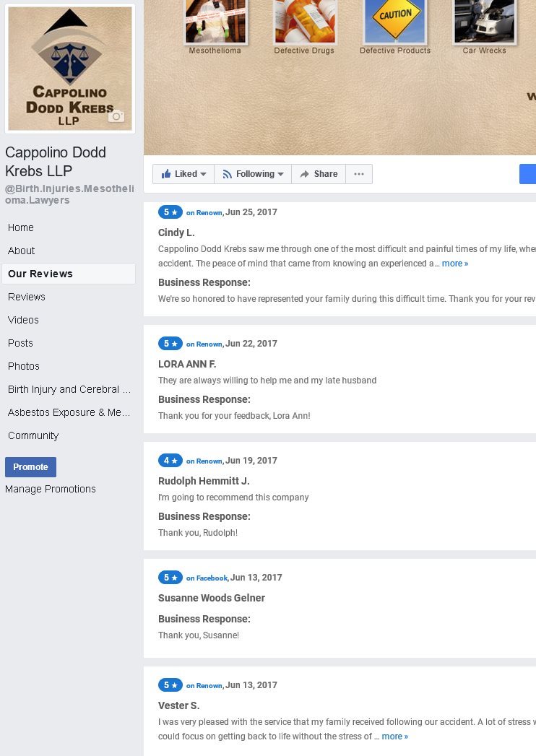Click the Car Wrecks image
The image size is (536, 756).
(485, 21)
